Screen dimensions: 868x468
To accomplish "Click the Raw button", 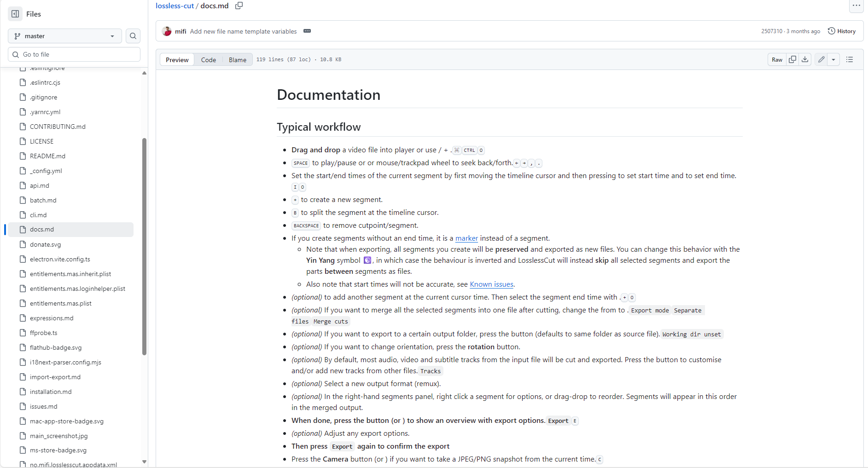I will [x=777, y=59].
